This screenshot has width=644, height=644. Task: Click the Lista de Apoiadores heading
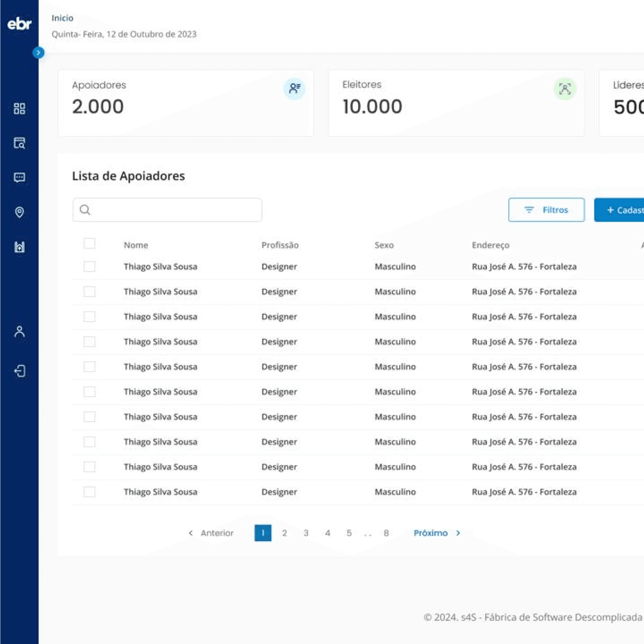[128, 176]
